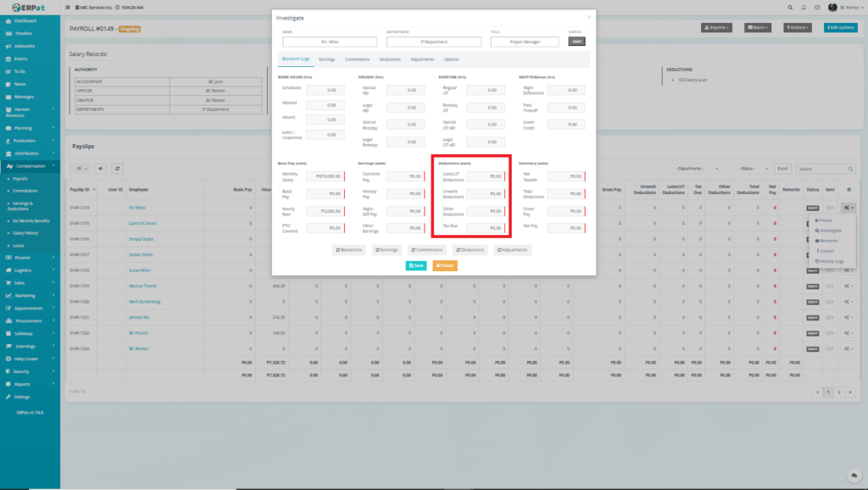Image resolution: width=868 pixels, height=490 pixels.
Task: Expand the Imports dropdown
Action: pyautogui.click(x=717, y=28)
